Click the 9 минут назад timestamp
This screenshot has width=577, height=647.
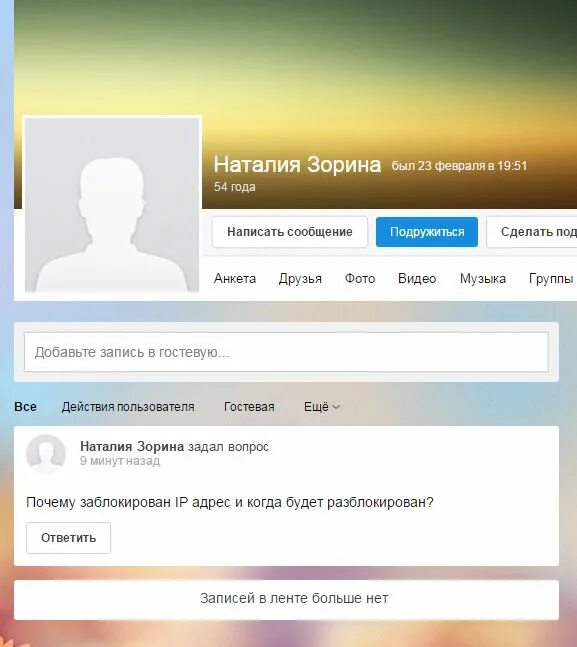(120, 461)
